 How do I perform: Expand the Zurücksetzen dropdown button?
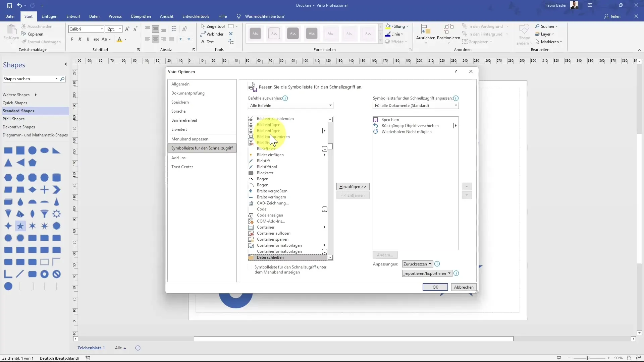point(418,264)
